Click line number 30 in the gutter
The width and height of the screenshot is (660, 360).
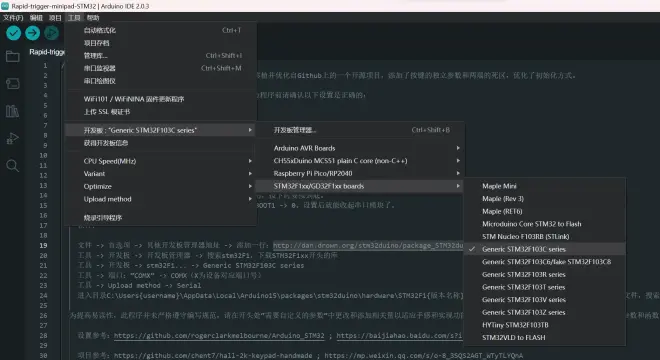(x=43, y=355)
